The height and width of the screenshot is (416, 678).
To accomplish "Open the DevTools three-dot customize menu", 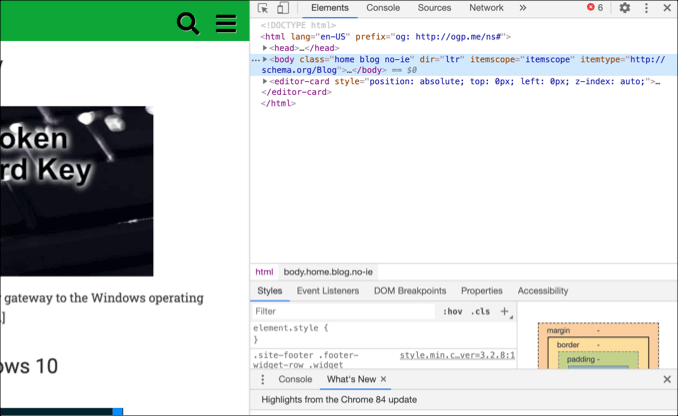I will point(646,8).
